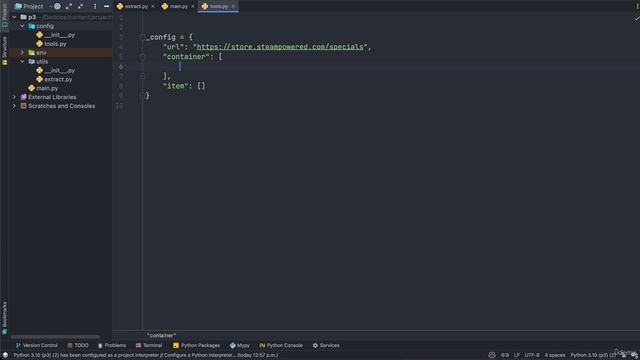Fold the container list in gutter

[142, 57]
